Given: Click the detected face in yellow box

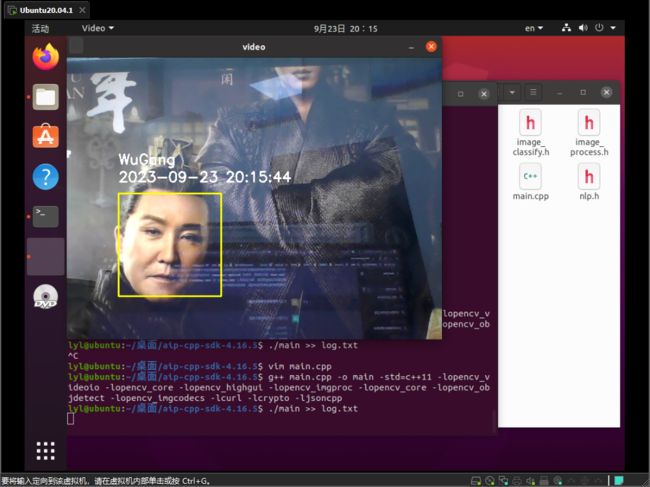Looking at the screenshot, I should [170, 245].
